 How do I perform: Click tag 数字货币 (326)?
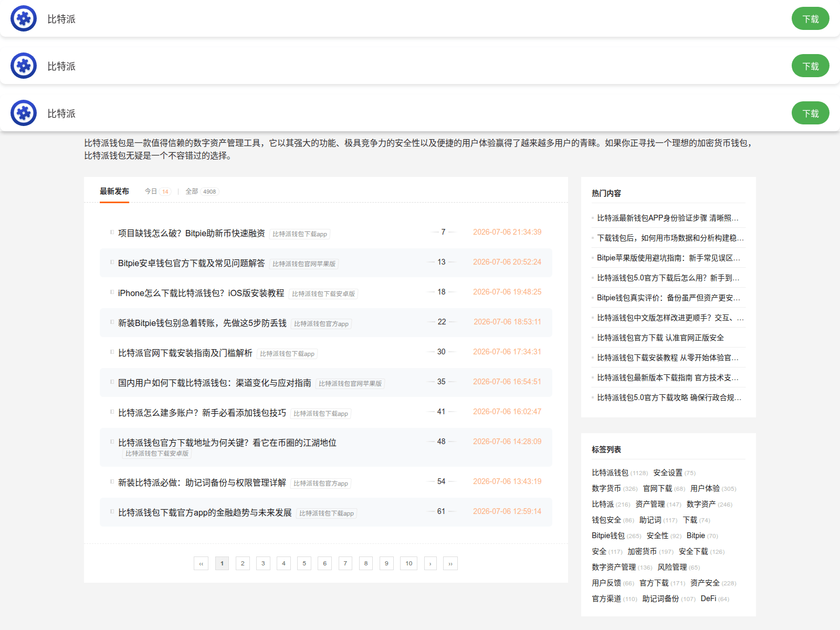tap(614, 488)
